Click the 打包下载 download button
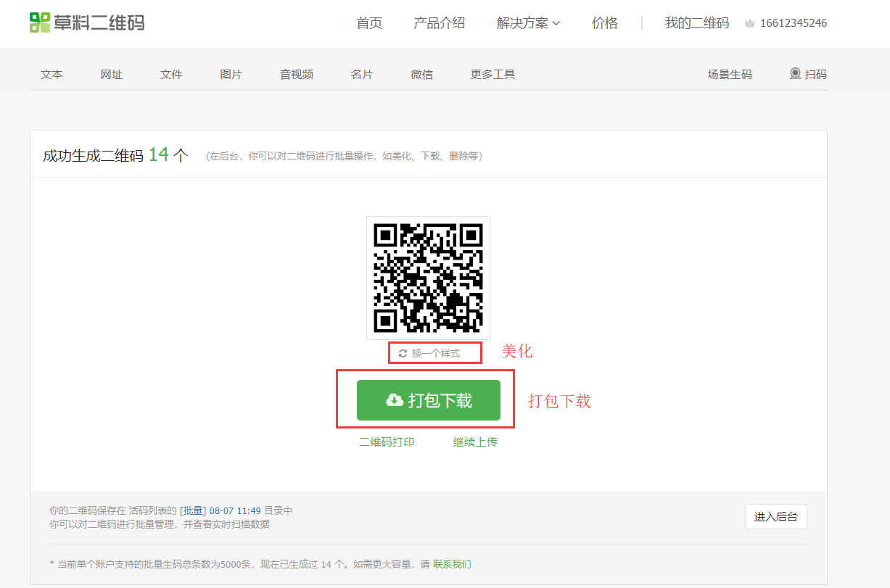This screenshot has width=890, height=588. (x=428, y=399)
